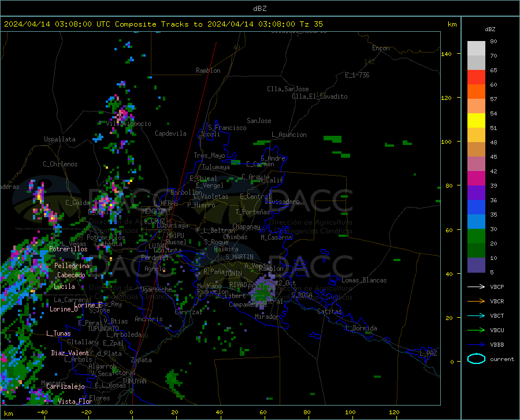Click the green VBCU arrow legend icon
520x420 pixels.
[x=476, y=330]
